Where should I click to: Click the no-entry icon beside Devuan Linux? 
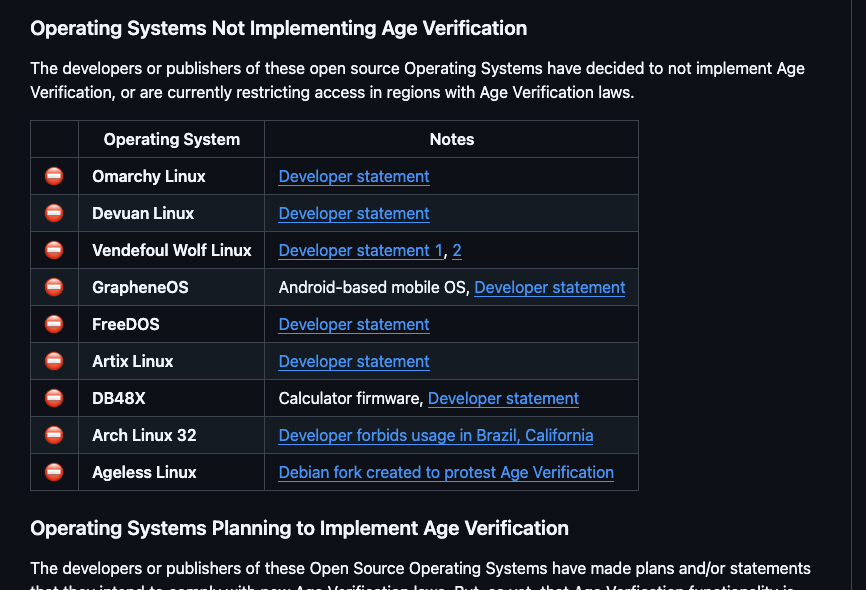click(54, 213)
